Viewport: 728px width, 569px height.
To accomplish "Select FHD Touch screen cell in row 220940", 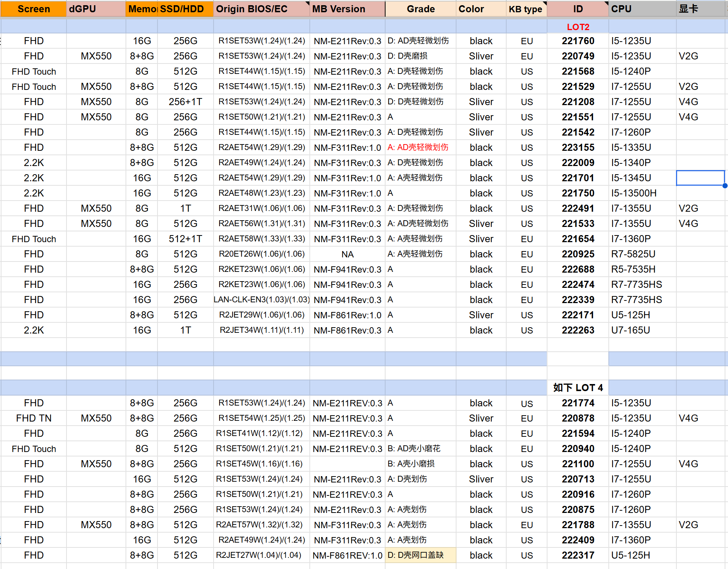I will [x=33, y=449].
